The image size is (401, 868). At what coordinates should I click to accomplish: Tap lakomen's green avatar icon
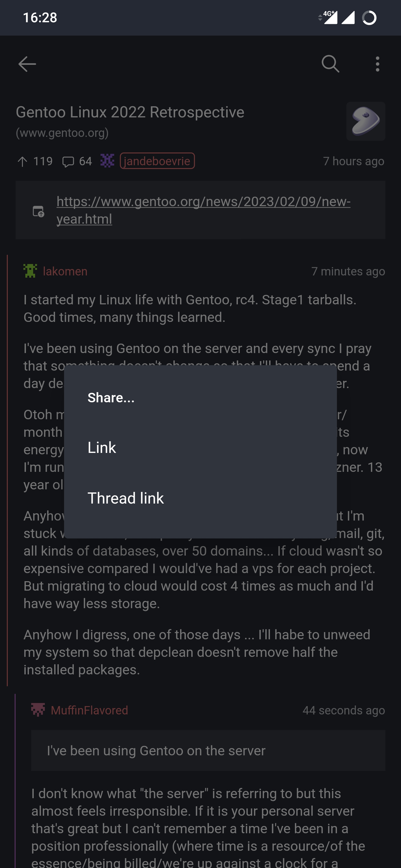click(30, 271)
